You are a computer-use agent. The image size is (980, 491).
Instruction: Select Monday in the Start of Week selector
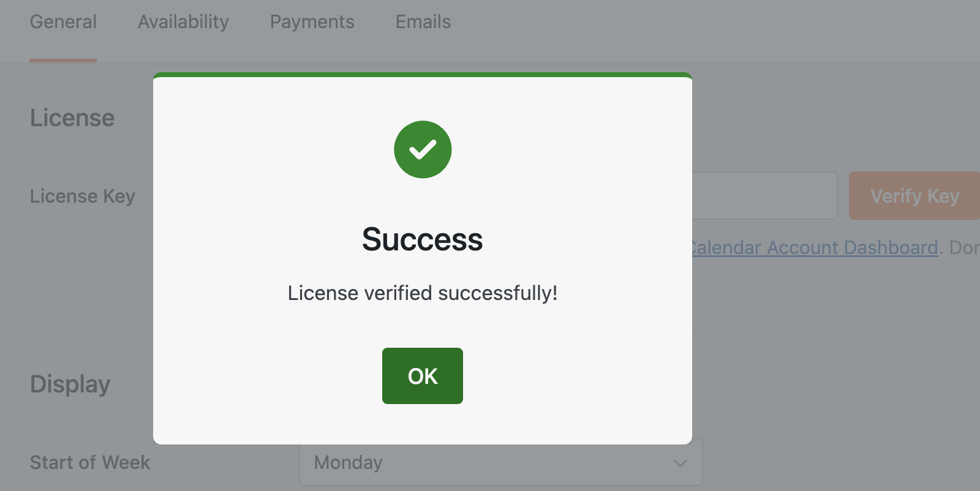coord(348,463)
